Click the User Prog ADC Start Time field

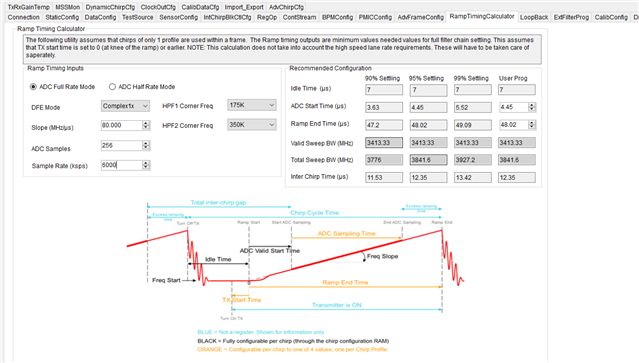(513, 107)
